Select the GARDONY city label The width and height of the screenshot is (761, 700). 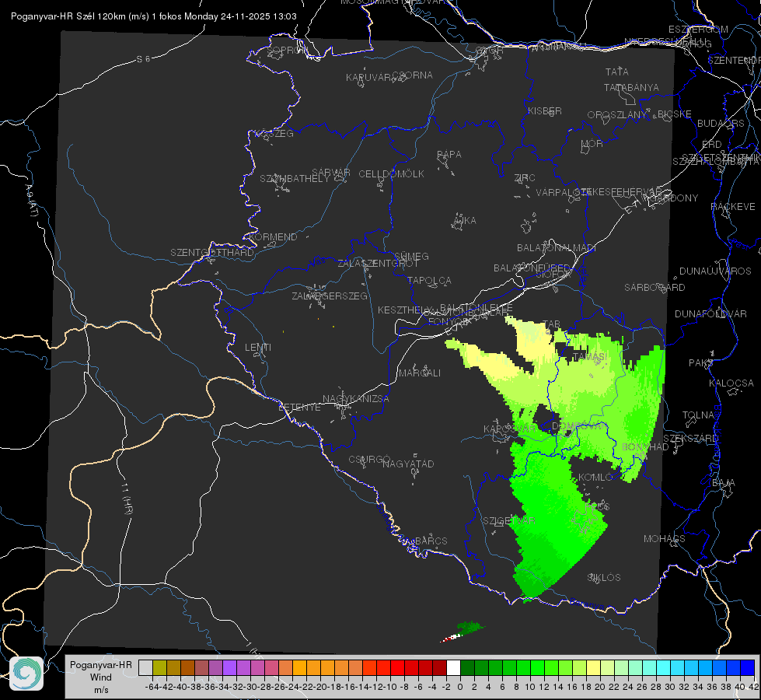674,198
